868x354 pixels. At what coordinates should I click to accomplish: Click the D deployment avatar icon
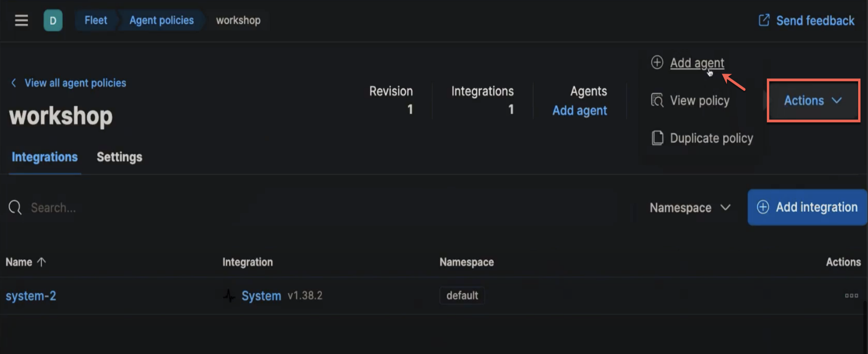[52, 20]
